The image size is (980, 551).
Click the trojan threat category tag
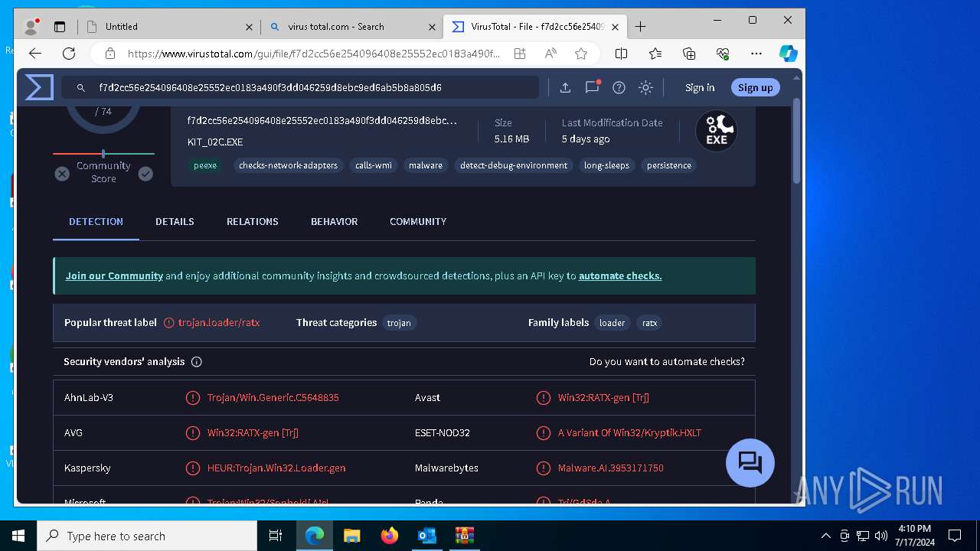pyautogui.click(x=399, y=323)
